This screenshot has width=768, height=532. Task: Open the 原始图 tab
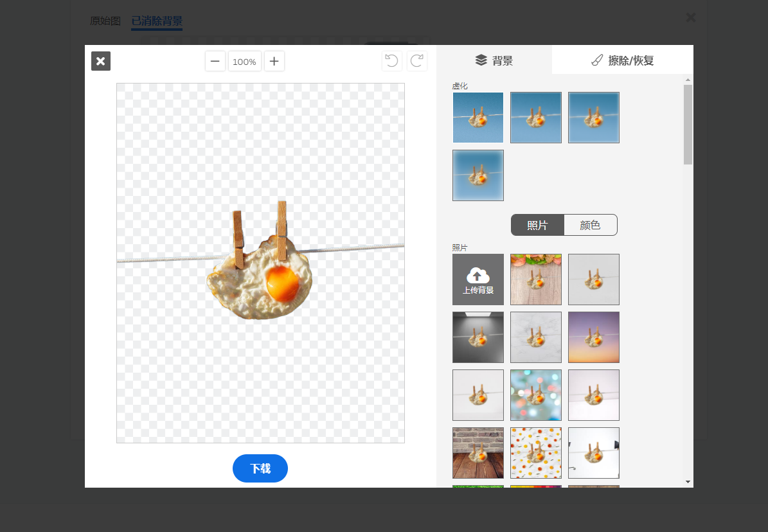(x=105, y=21)
